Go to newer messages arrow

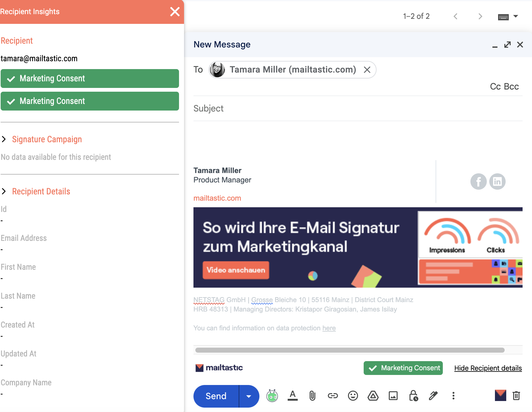coord(455,16)
